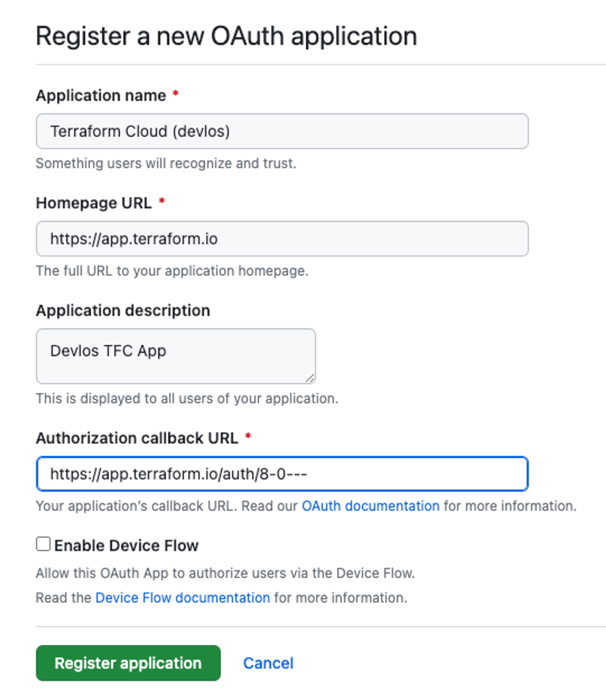This screenshot has width=606, height=700.
Task: Focus the Homepage URL text box
Action: point(282,239)
